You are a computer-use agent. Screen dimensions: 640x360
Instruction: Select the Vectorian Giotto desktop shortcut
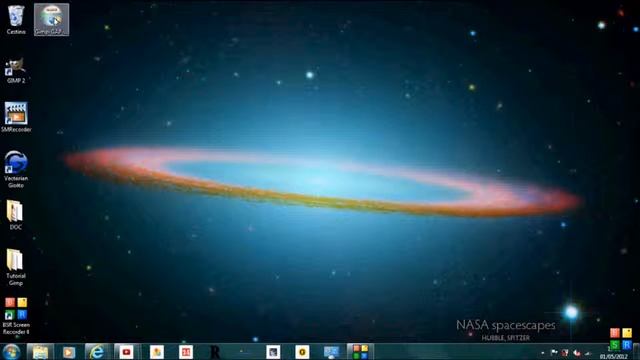point(16,169)
